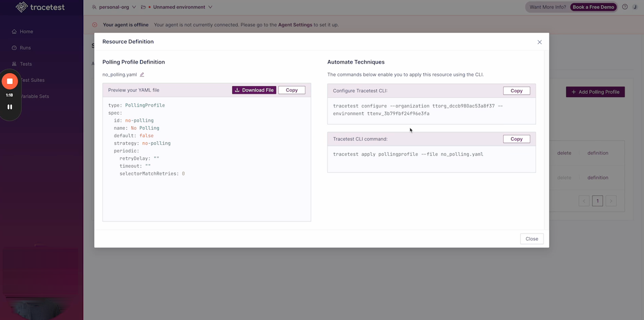Copy the Tracetest CLI apply command
The height and width of the screenshot is (320, 644).
[516, 139]
